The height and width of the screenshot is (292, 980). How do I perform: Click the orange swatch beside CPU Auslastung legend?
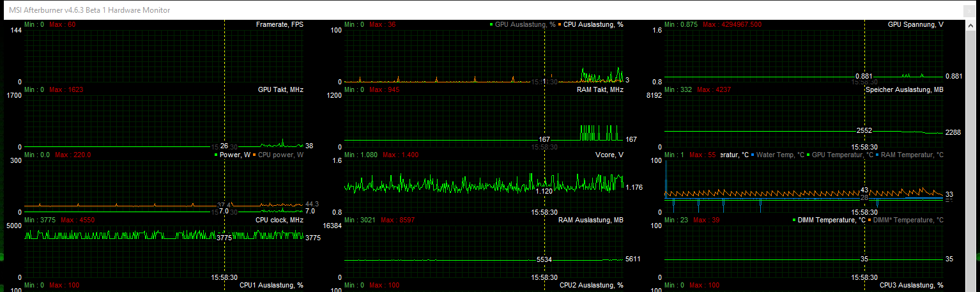[x=560, y=24]
